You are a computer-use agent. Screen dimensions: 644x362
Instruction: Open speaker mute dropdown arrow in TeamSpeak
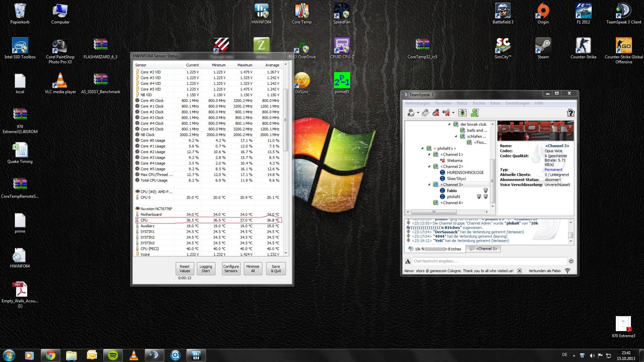point(453,113)
